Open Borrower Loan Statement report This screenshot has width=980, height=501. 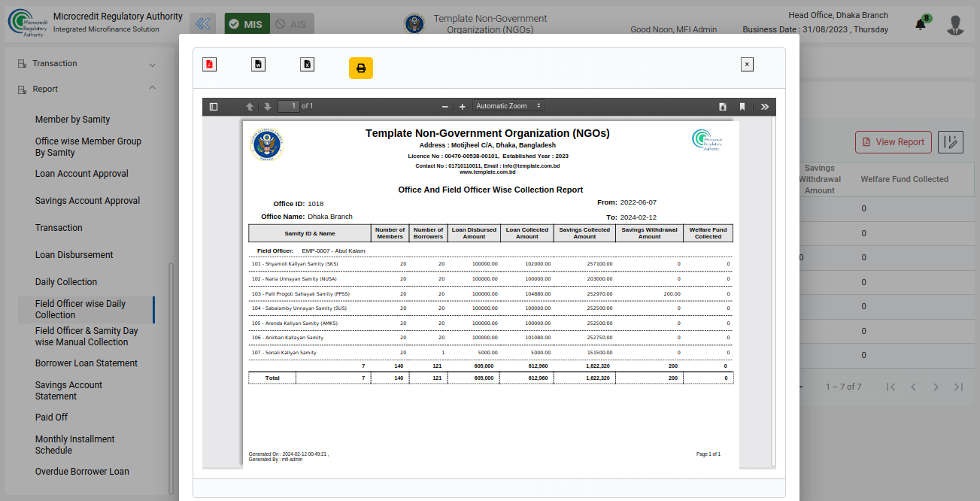[x=86, y=363]
